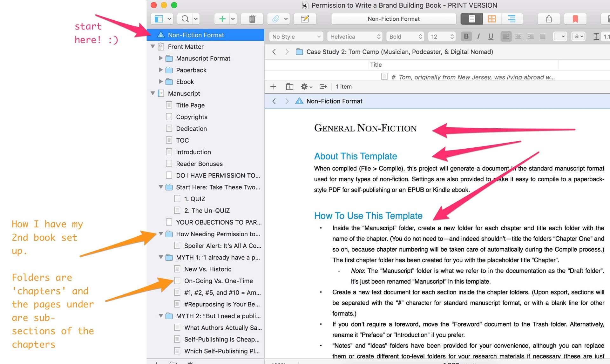This screenshot has width=610, height=364.
Task: Click the trash can toolbar icon
Action: pos(252,19)
